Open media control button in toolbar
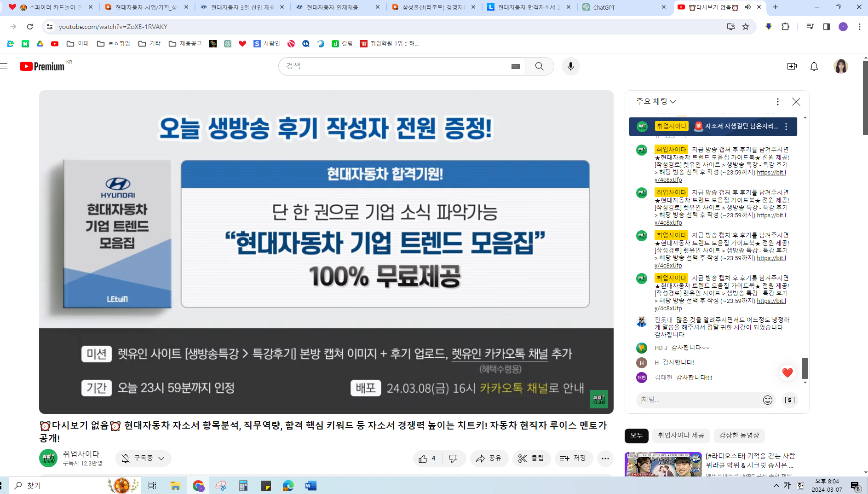This screenshot has height=494, width=868. coord(810,27)
